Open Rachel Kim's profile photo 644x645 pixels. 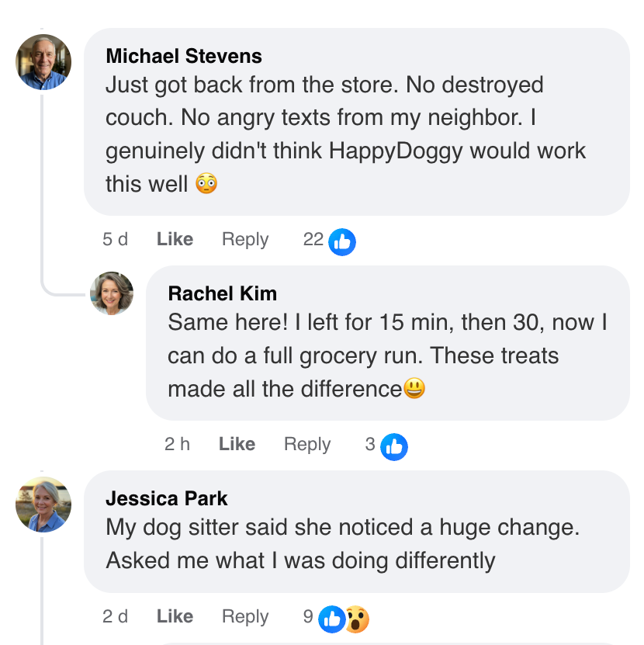tap(112, 293)
